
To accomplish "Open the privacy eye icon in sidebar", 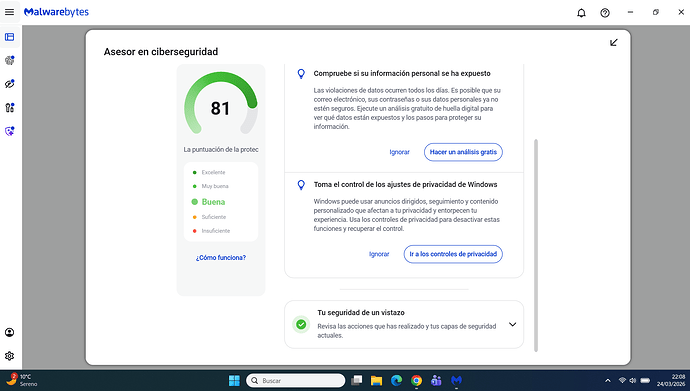I will pos(9,84).
